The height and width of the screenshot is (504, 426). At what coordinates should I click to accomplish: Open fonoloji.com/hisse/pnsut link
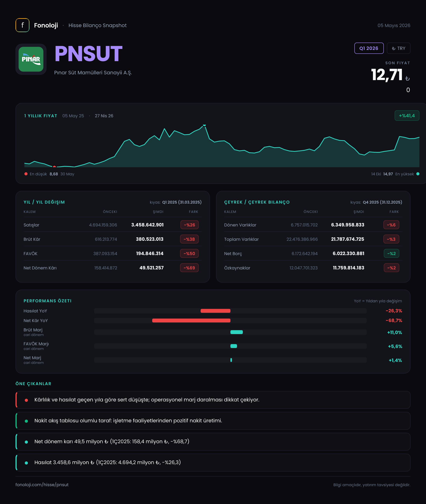(x=42, y=485)
